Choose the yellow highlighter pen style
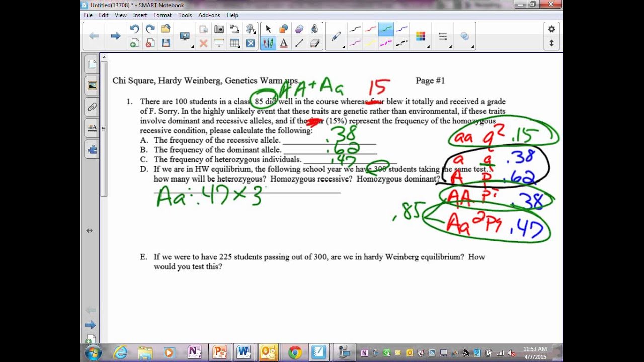 (370, 43)
